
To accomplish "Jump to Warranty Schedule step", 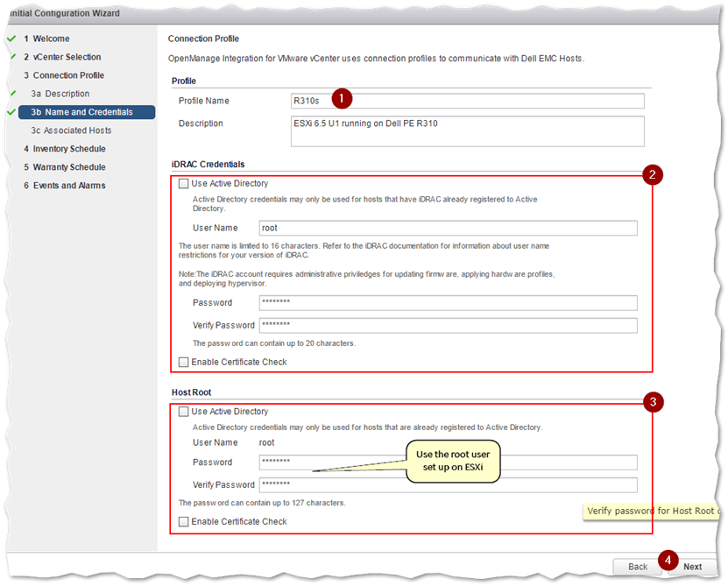I will (65, 167).
